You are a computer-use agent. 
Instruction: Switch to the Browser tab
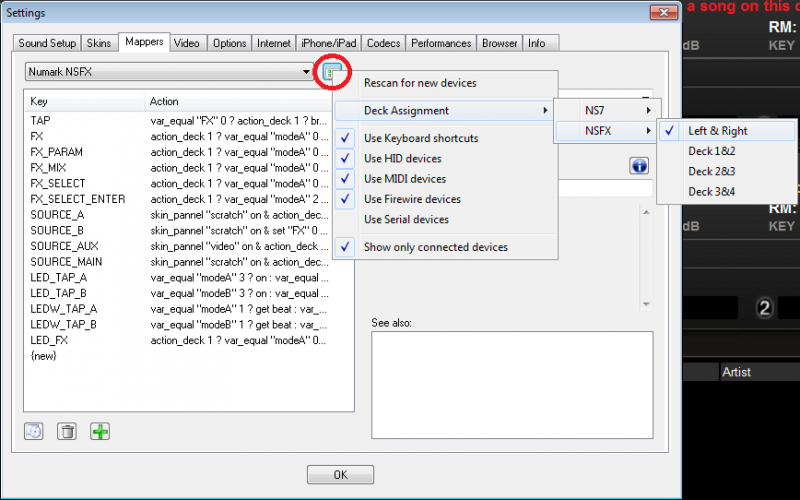click(499, 43)
